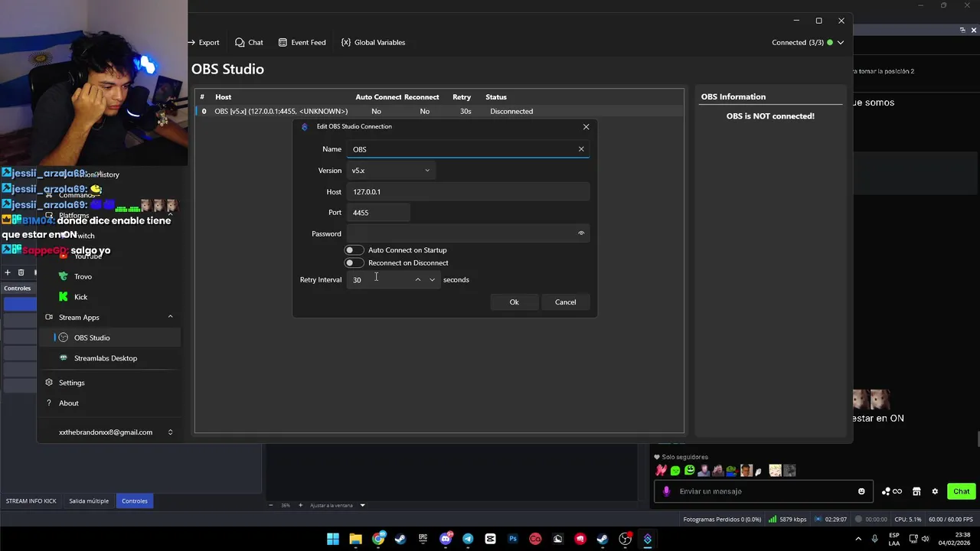The width and height of the screenshot is (980, 551).
Task: Open Photoshop from taskbar
Action: (x=513, y=539)
